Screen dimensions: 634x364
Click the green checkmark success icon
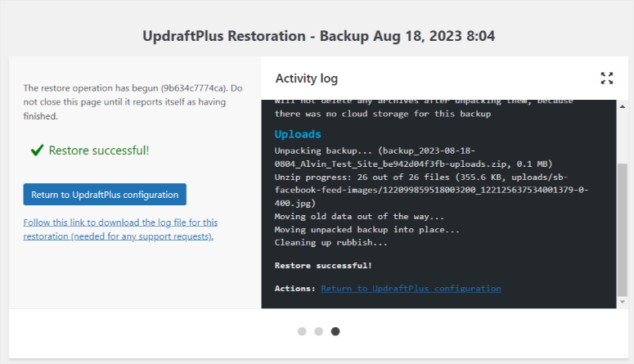click(x=37, y=151)
